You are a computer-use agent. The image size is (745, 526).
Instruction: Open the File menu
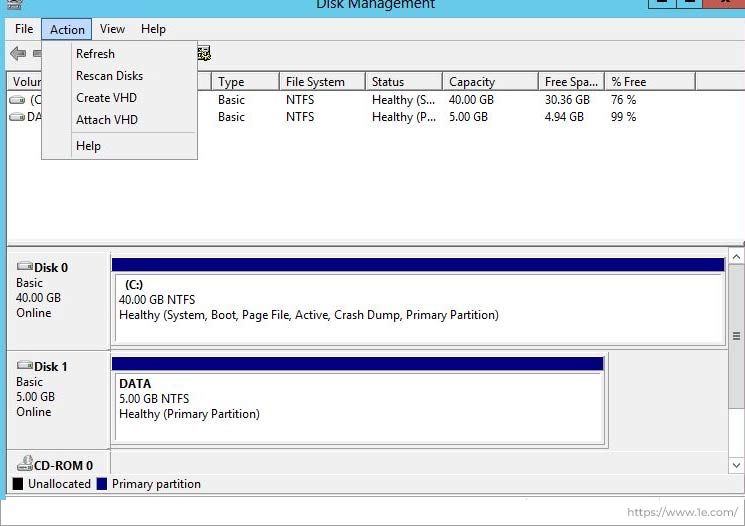click(24, 29)
